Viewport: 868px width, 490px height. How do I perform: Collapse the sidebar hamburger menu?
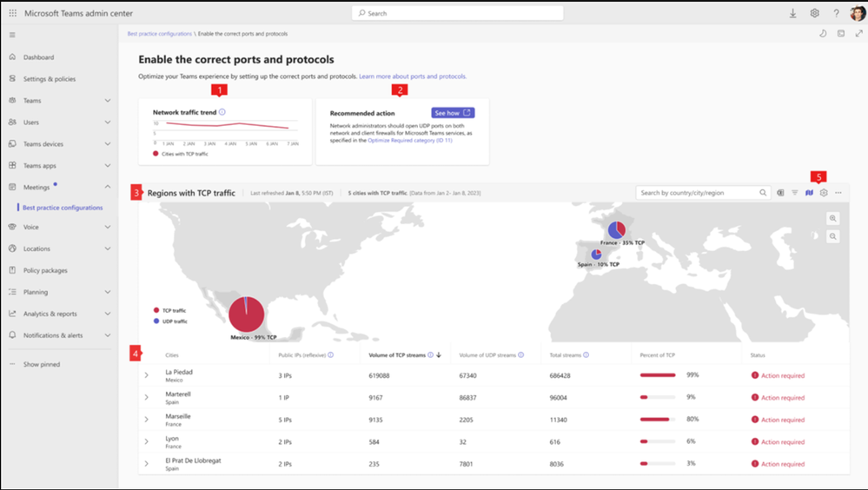pyautogui.click(x=12, y=35)
